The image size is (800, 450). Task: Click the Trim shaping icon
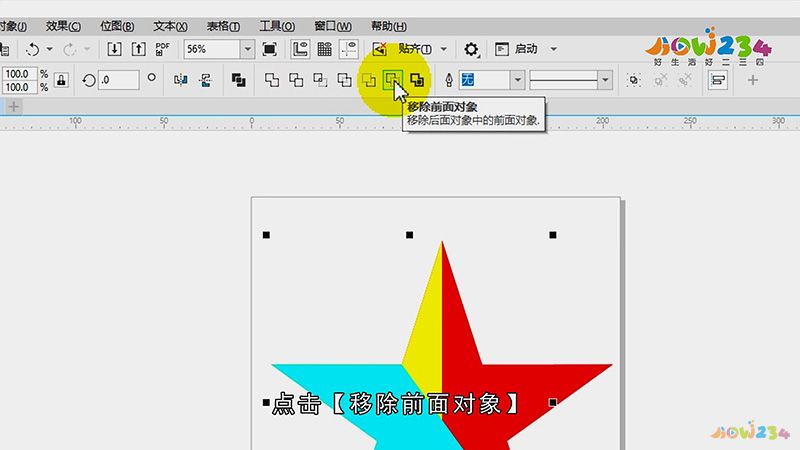[x=296, y=80]
